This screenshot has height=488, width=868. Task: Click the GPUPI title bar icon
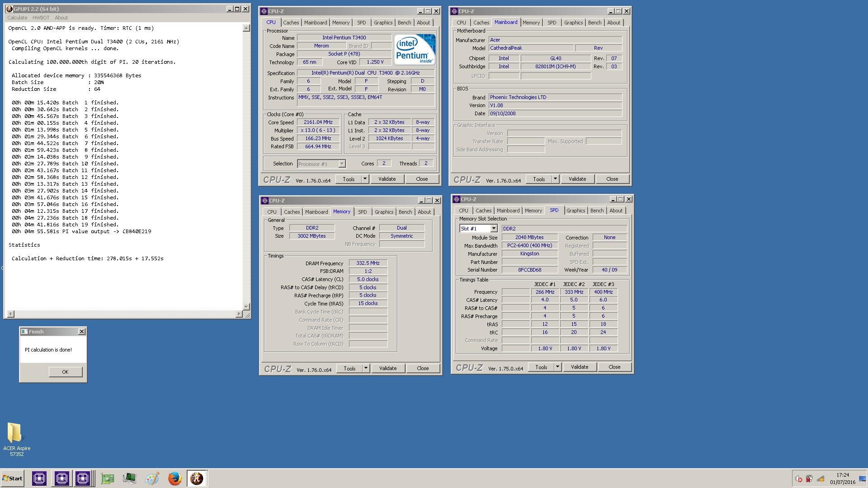point(9,9)
